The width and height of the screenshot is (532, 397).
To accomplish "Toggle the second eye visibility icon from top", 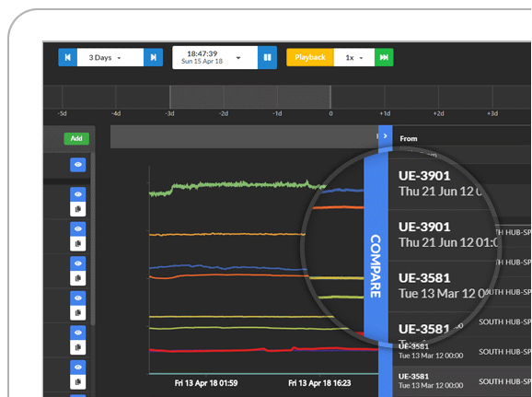I will 78,194.
